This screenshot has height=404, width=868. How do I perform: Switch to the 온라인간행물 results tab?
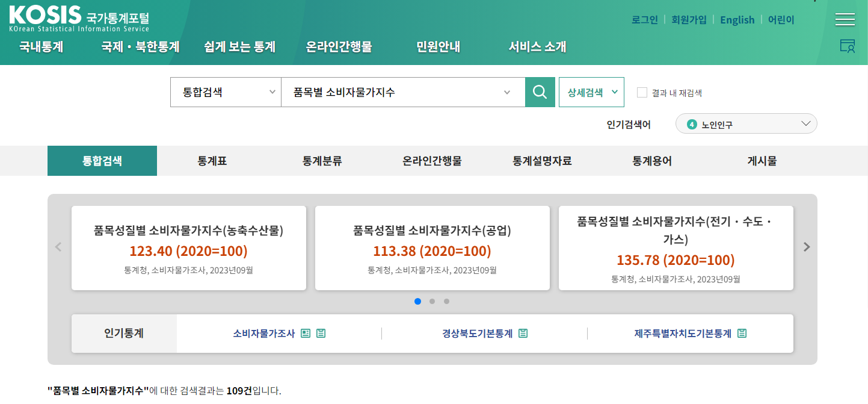[432, 161]
